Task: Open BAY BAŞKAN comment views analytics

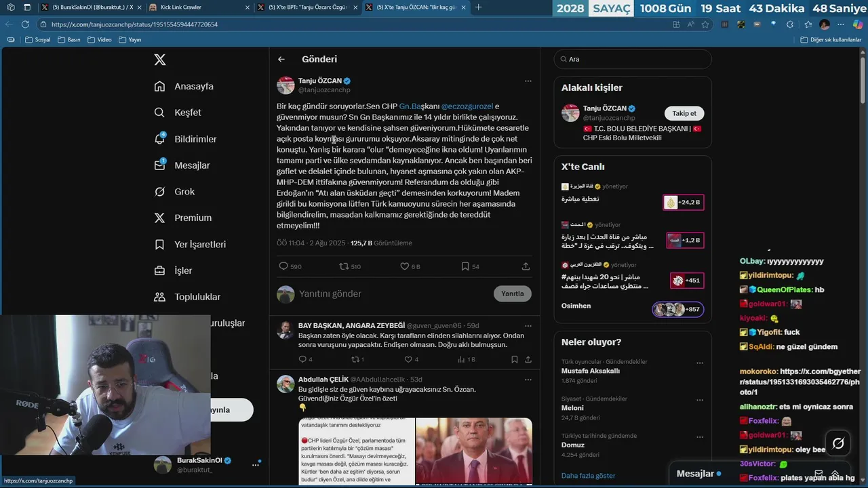Action: (x=466, y=359)
